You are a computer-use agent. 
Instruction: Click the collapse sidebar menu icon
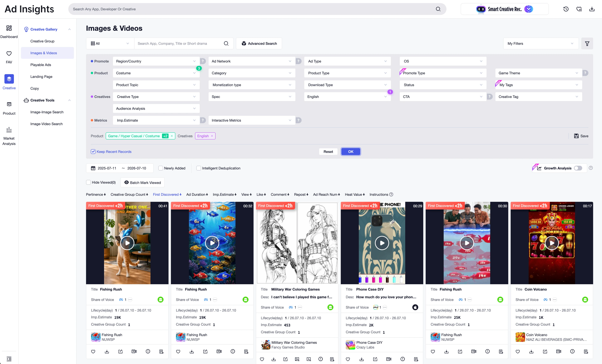coord(9,359)
